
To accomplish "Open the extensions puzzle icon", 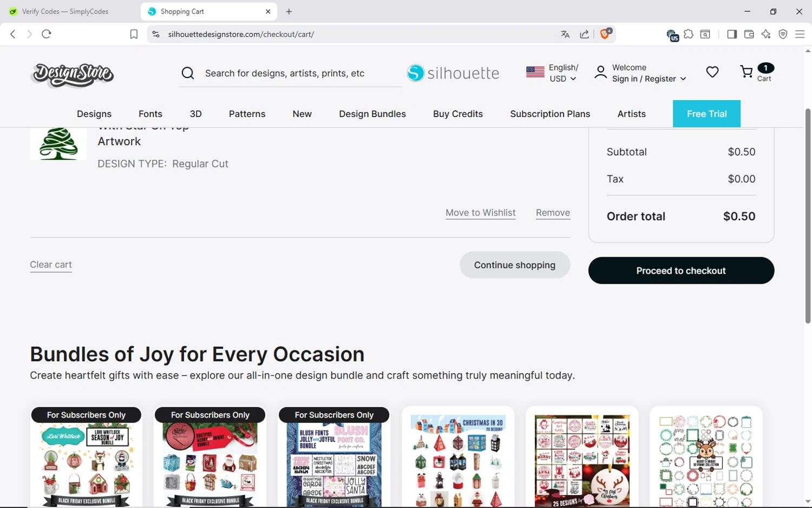I will tap(689, 34).
